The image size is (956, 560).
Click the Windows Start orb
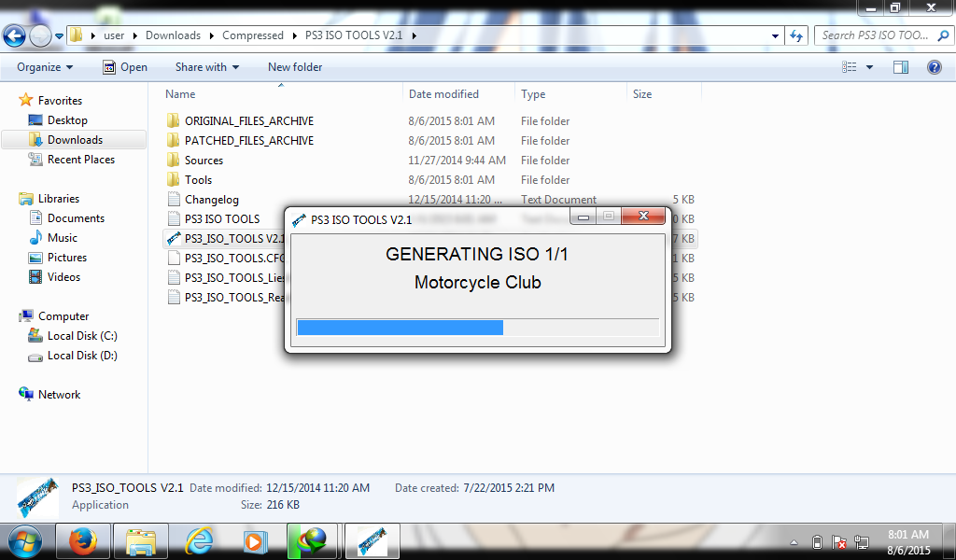tap(25, 541)
